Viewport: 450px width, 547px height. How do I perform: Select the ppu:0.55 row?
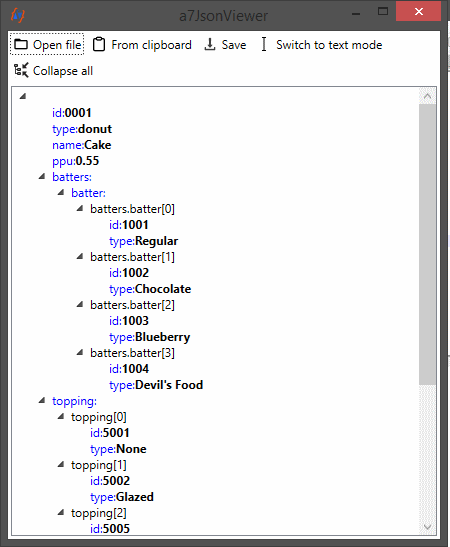click(x=76, y=161)
